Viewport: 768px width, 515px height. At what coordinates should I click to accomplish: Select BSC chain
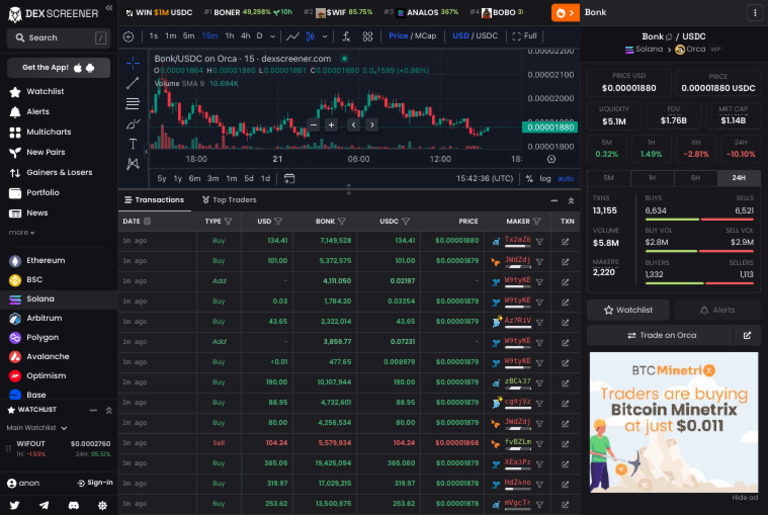[26, 279]
